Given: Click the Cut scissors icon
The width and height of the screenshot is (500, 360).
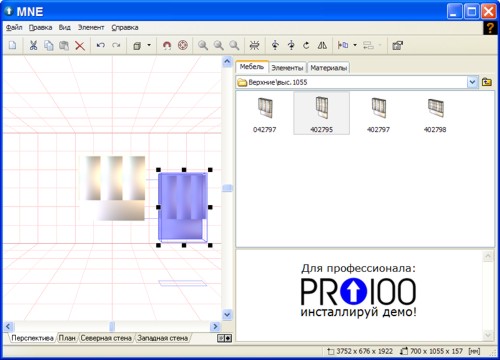Looking at the screenshot, I should pyautogui.click(x=33, y=45).
